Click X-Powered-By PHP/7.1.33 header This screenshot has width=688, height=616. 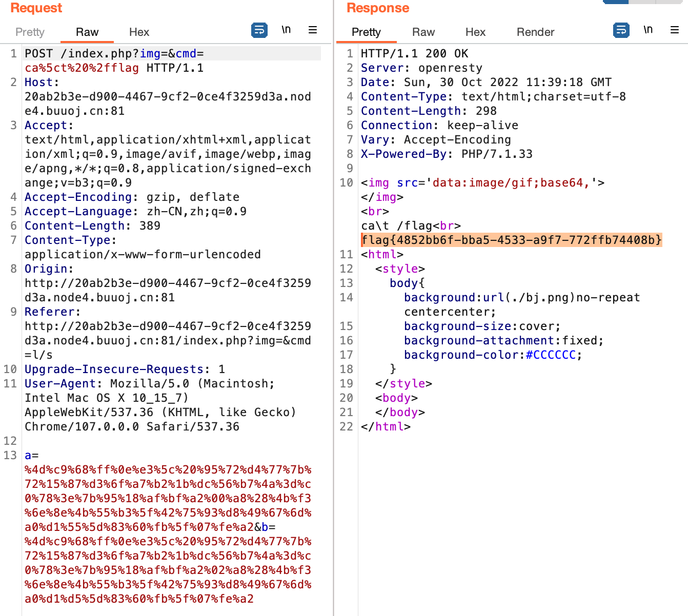447,154
